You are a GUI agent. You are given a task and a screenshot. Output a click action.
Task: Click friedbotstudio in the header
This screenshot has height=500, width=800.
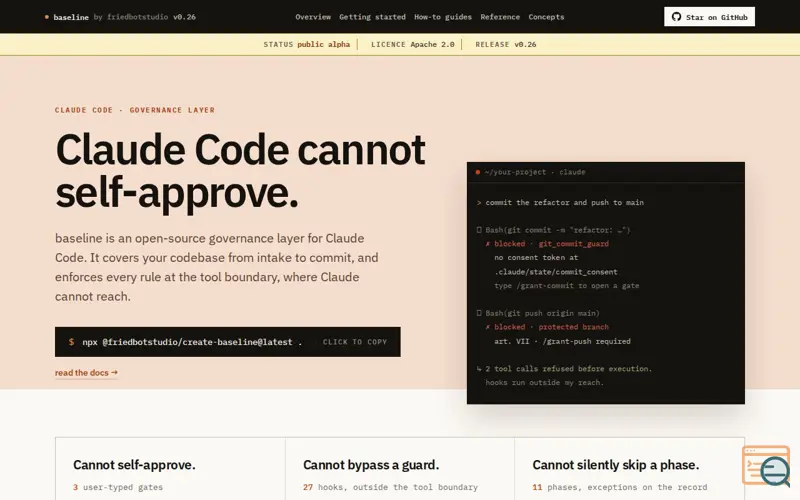pos(137,17)
